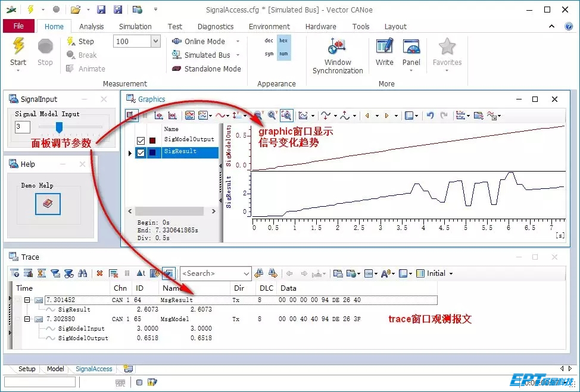The width and height of the screenshot is (580, 392).
Task: Open the Online Mode dropdown arrow
Action: (238, 41)
